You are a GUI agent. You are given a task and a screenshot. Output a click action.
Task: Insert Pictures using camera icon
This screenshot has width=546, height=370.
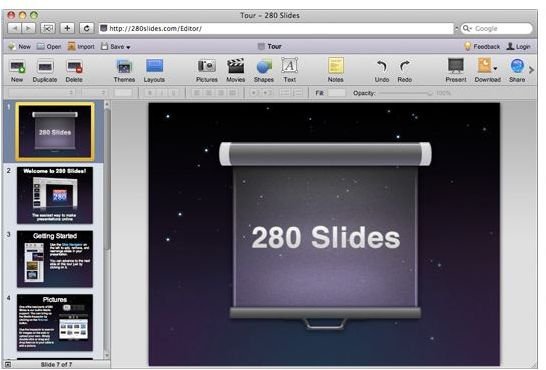[x=206, y=66]
